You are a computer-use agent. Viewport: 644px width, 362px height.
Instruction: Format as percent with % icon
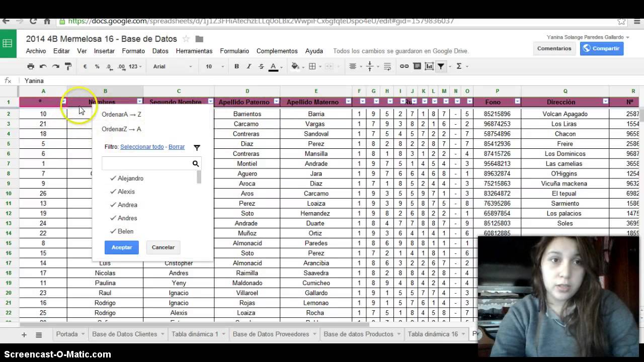[x=97, y=66]
